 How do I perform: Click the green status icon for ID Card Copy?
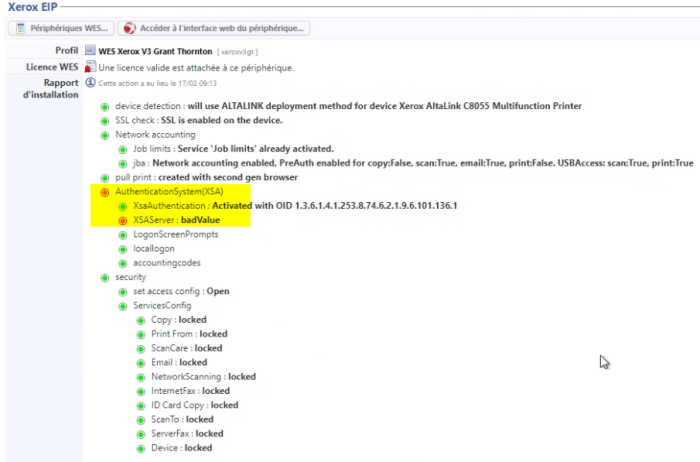[x=141, y=406]
